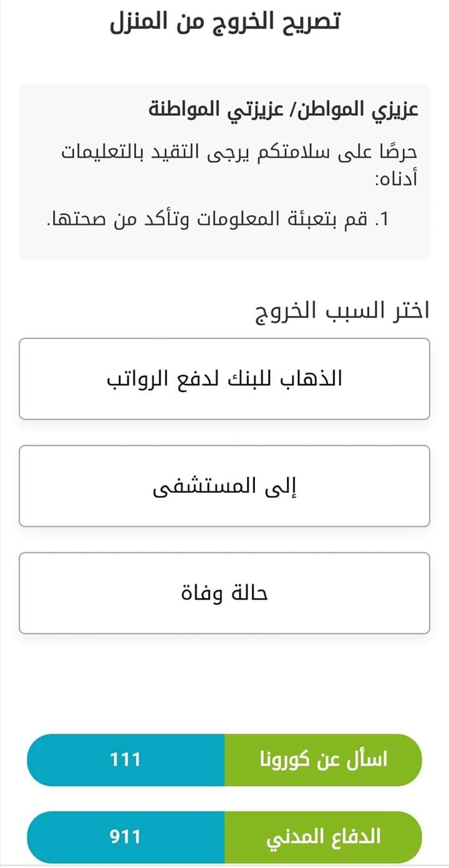Open the blue segment of civil defense bar
This screenshot has width=449, height=868.
coord(125,837)
